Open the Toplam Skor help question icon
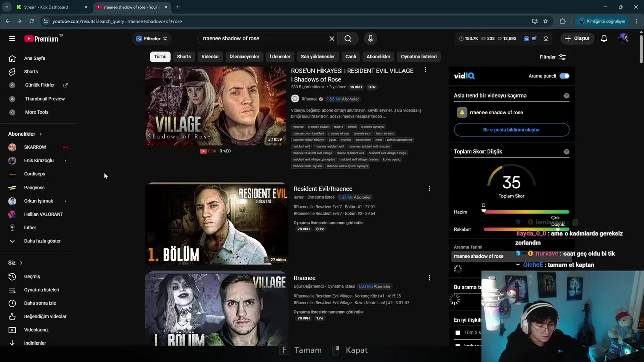644x362 pixels. pos(567,152)
